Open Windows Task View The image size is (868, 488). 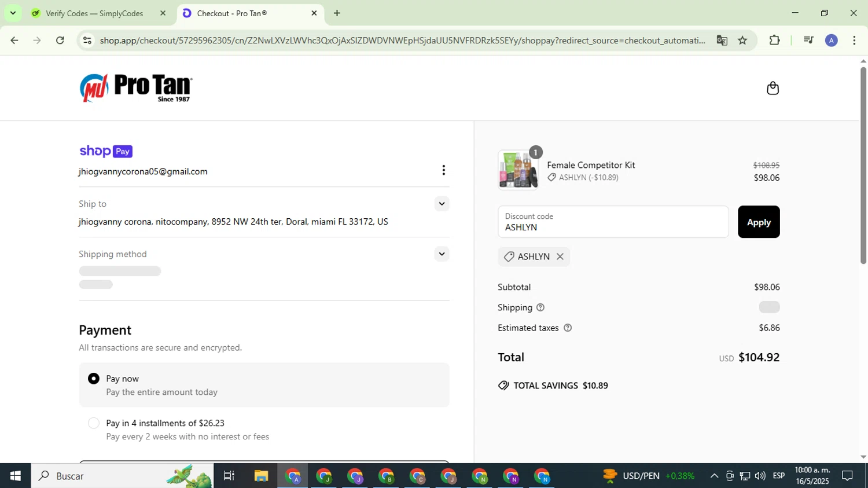pyautogui.click(x=229, y=476)
